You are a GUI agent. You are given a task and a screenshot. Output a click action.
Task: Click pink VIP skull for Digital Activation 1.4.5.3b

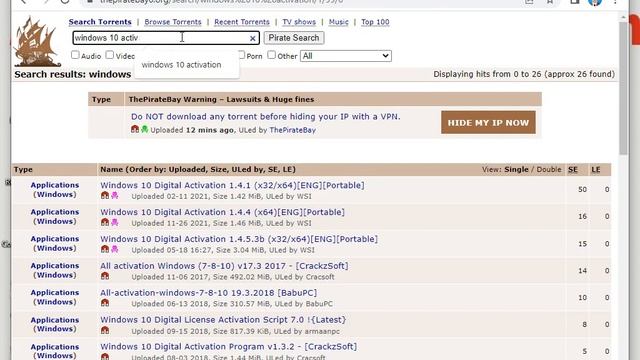point(115,249)
